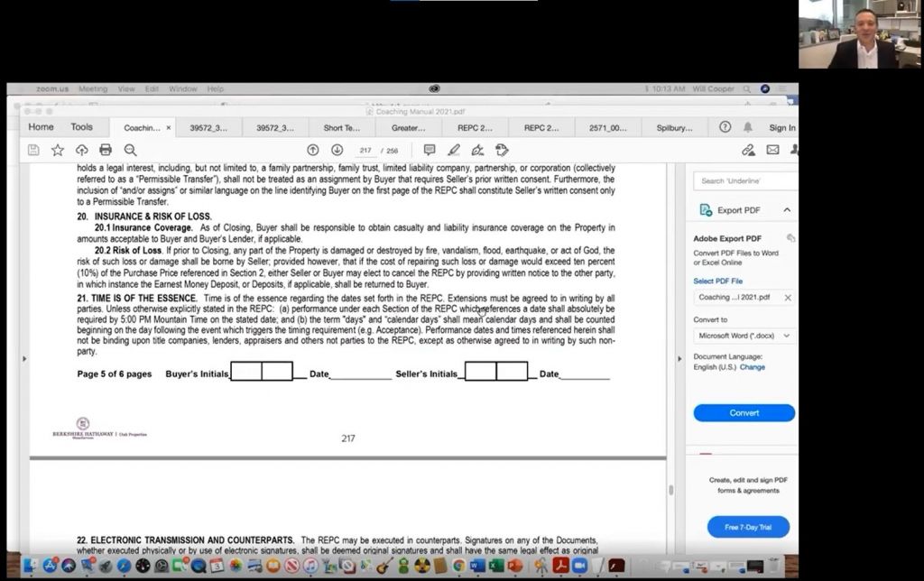The image size is (924, 581).
Task: Click the Change document language link
Action: pyautogui.click(x=753, y=367)
